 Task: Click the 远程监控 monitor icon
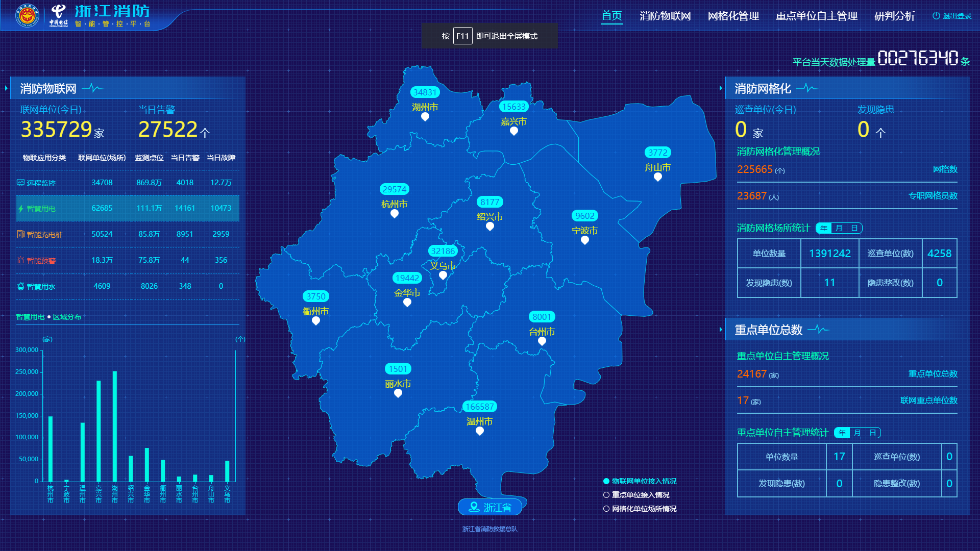tap(20, 183)
